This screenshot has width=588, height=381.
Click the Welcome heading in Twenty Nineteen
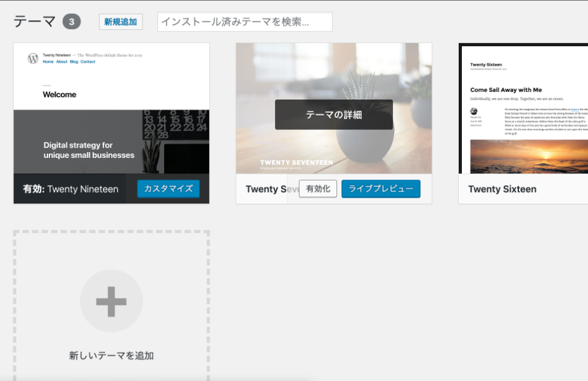pyautogui.click(x=60, y=94)
